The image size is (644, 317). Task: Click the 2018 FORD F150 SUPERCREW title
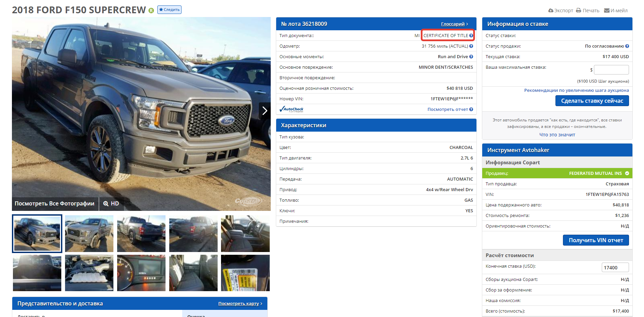79,10
